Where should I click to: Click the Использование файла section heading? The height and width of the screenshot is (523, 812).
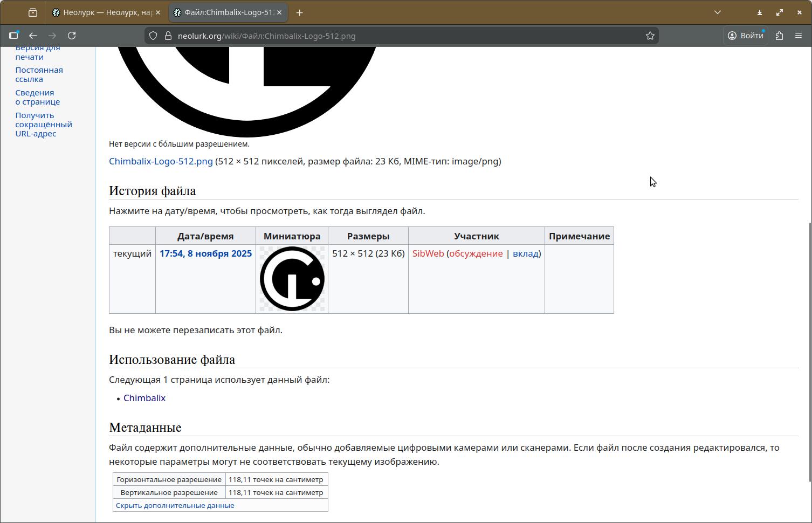coord(172,360)
